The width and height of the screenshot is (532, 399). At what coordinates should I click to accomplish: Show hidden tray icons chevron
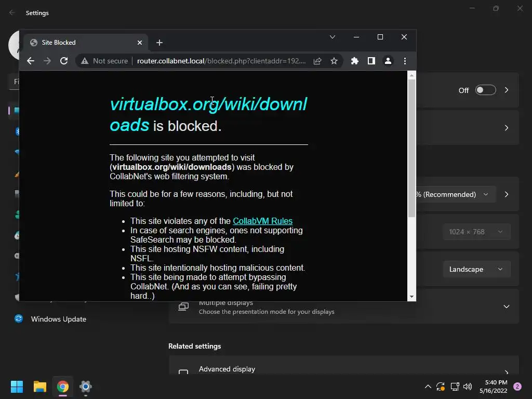pyautogui.click(x=428, y=387)
